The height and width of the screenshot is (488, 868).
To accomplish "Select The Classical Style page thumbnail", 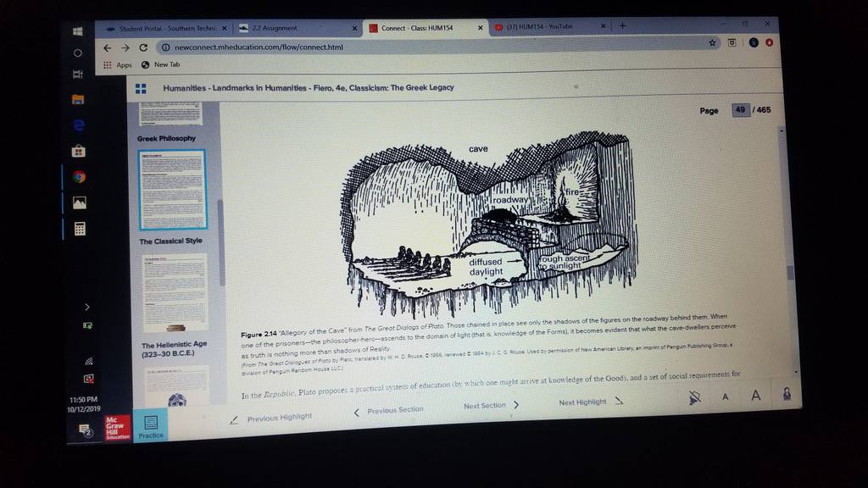I will pos(175,293).
